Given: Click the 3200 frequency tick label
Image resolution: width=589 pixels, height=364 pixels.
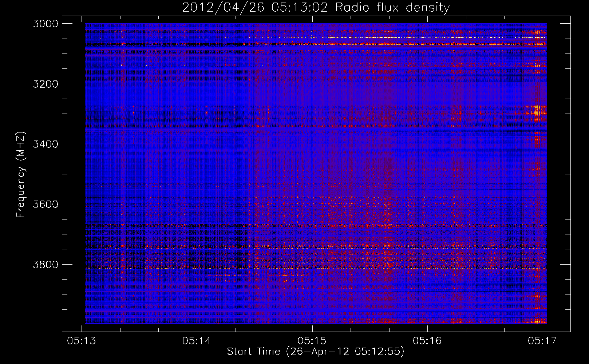Looking at the screenshot, I should (x=46, y=84).
